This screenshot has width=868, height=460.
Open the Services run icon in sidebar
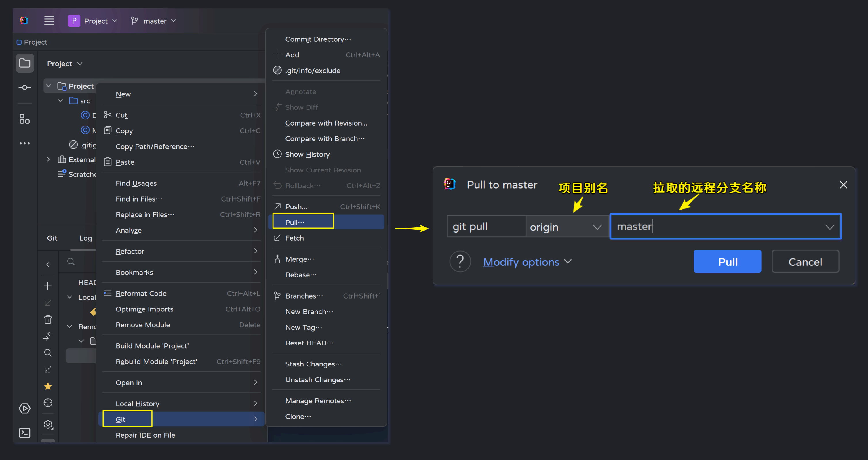tap(24, 408)
